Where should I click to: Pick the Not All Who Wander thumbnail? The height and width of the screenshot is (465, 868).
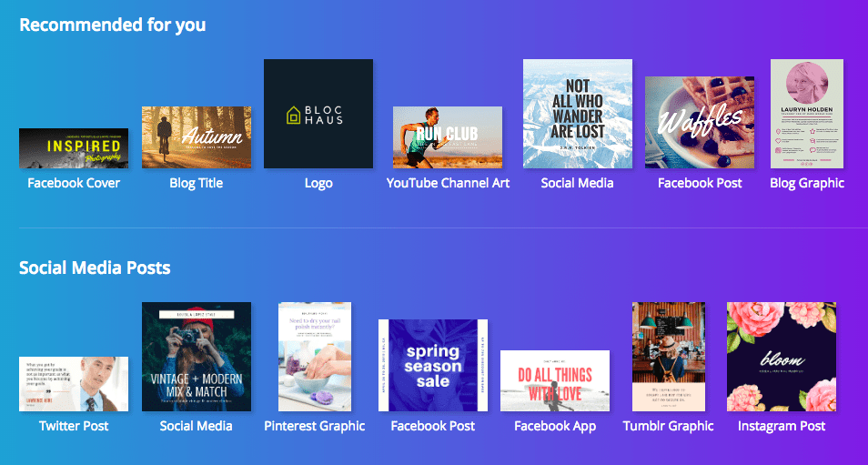point(578,114)
